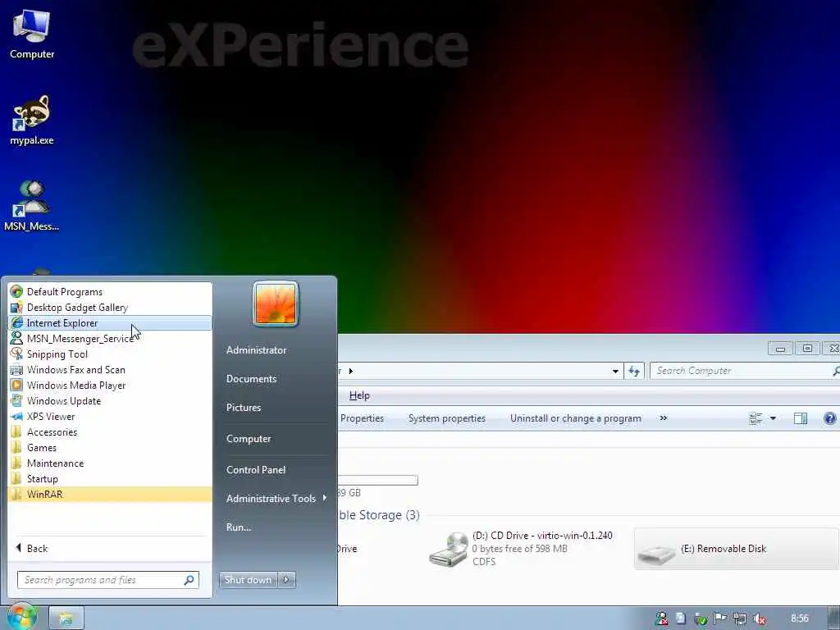Click the Explorer help question mark icon

pos(830,418)
